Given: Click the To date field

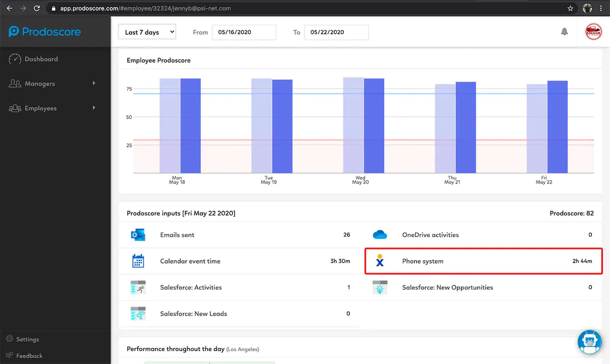Looking at the screenshot, I should click(x=336, y=32).
